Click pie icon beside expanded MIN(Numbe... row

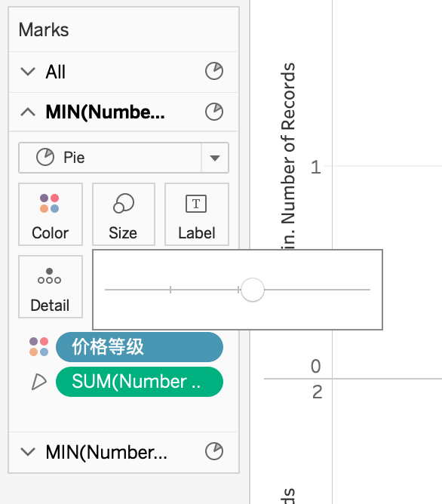click(214, 112)
